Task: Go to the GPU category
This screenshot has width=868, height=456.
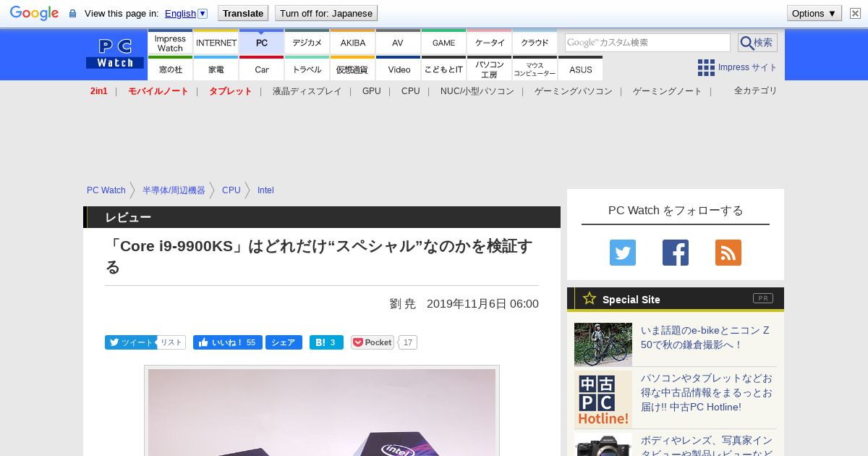Action: click(372, 91)
